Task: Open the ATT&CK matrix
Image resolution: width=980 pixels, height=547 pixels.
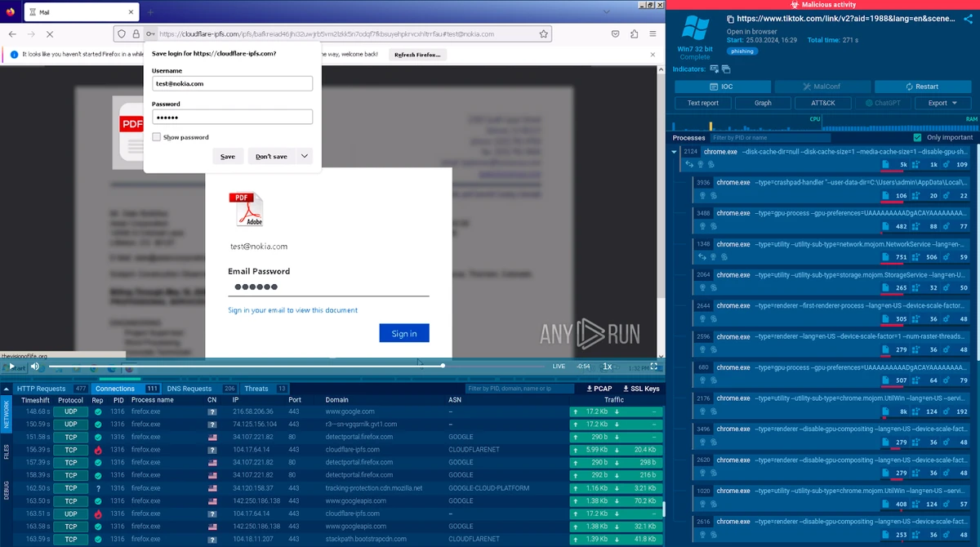Action: (822, 103)
